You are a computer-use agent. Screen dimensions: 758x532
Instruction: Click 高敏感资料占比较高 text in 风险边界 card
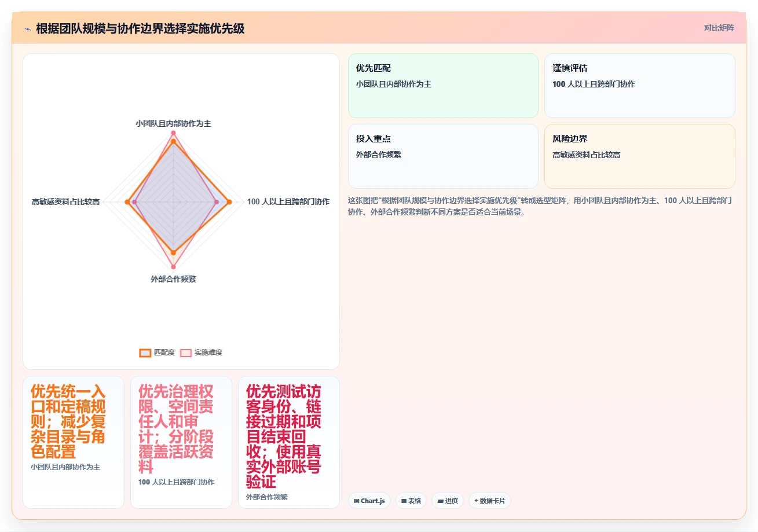(x=587, y=155)
